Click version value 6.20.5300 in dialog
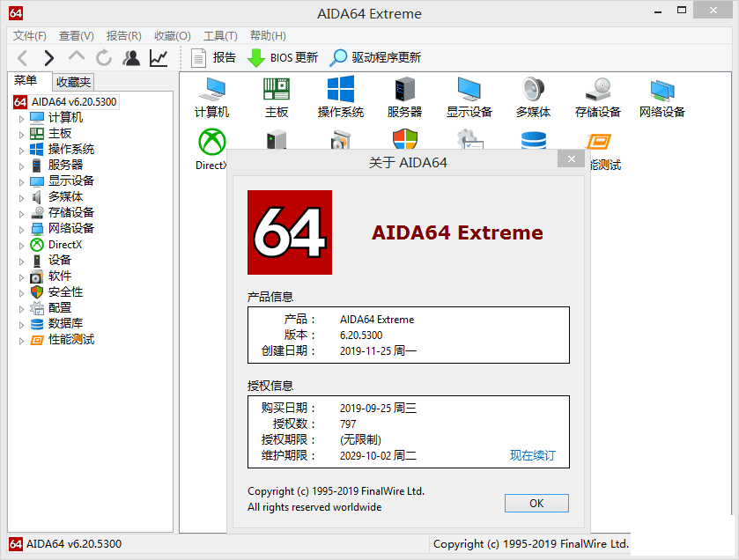This screenshot has width=739, height=560. click(x=361, y=335)
